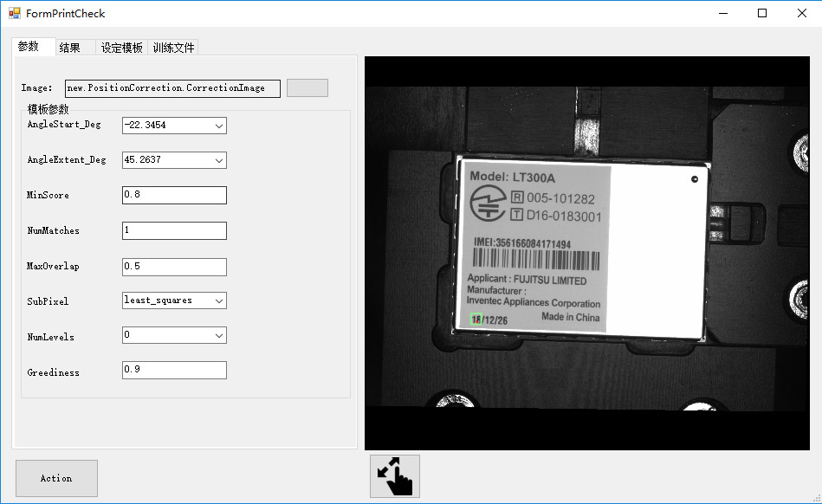Close the FormPrintCheck window
The height and width of the screenshot is (504, 822).
(x=801, y=13)
